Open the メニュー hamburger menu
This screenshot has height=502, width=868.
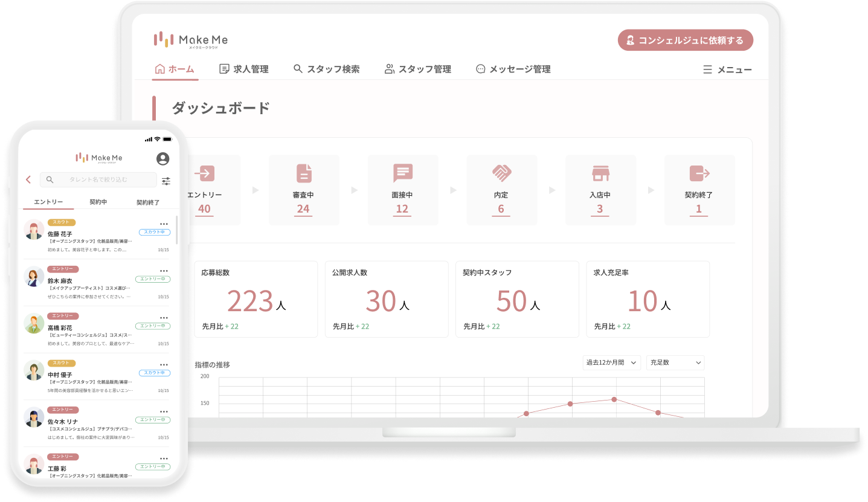click(x=727, y=70)
